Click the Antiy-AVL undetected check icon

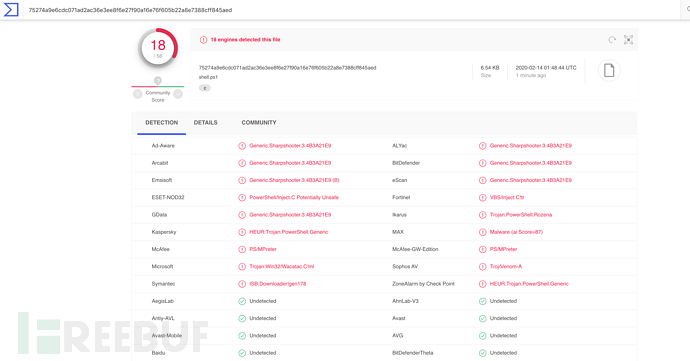click(x=242, y=318)
